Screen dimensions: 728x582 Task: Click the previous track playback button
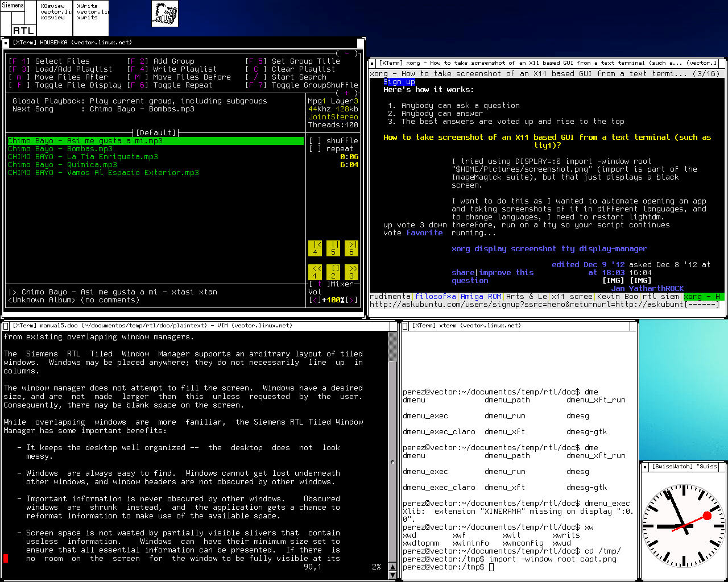(315, 248)
